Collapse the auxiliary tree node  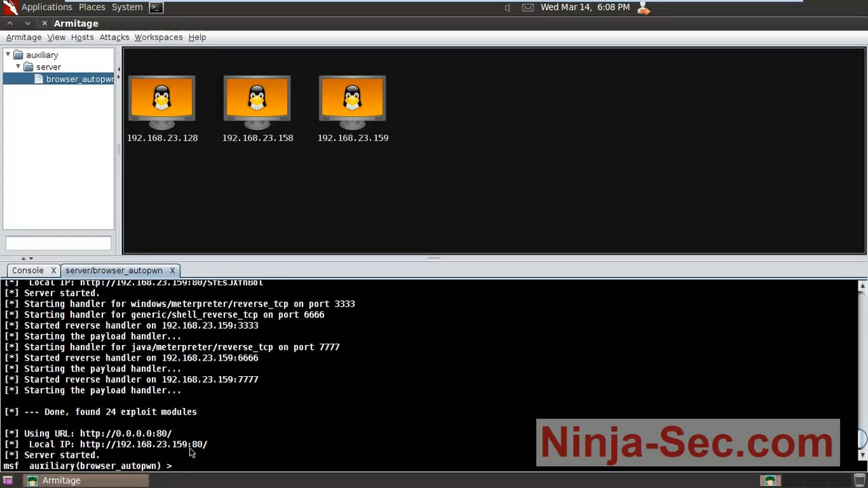[8, 54]
